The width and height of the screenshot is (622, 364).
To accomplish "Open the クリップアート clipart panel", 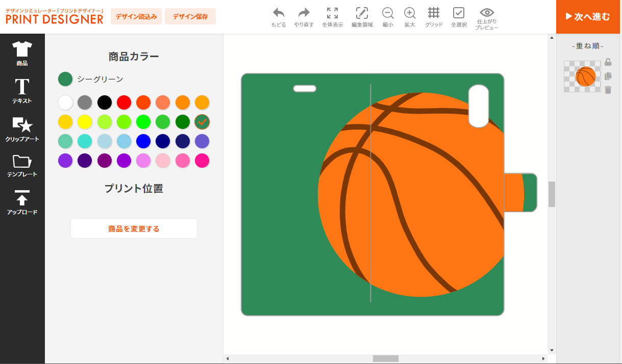I will tap(22, 129).
